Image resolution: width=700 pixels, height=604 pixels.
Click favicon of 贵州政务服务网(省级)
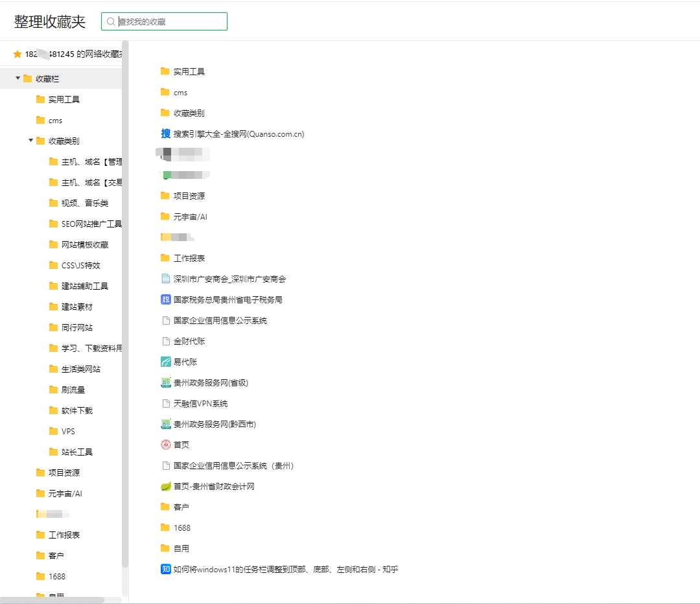(x=166, y=382)
